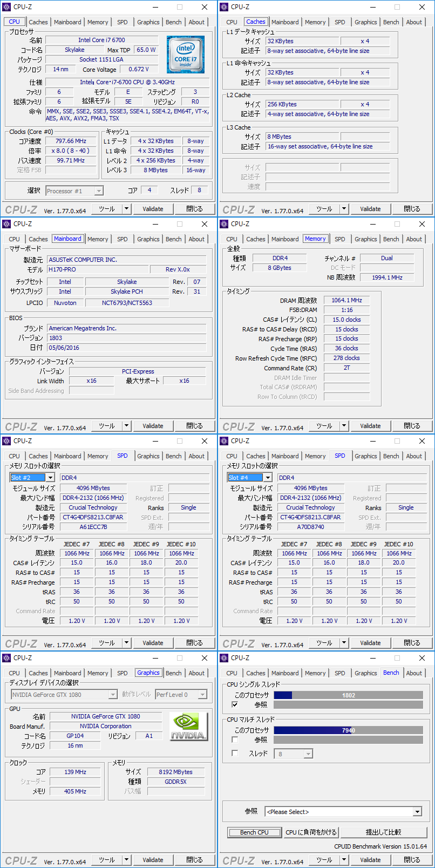Click CPU-Z title icon in the Bench window
This screenshot has height=868, width=435.
[225, 658]
